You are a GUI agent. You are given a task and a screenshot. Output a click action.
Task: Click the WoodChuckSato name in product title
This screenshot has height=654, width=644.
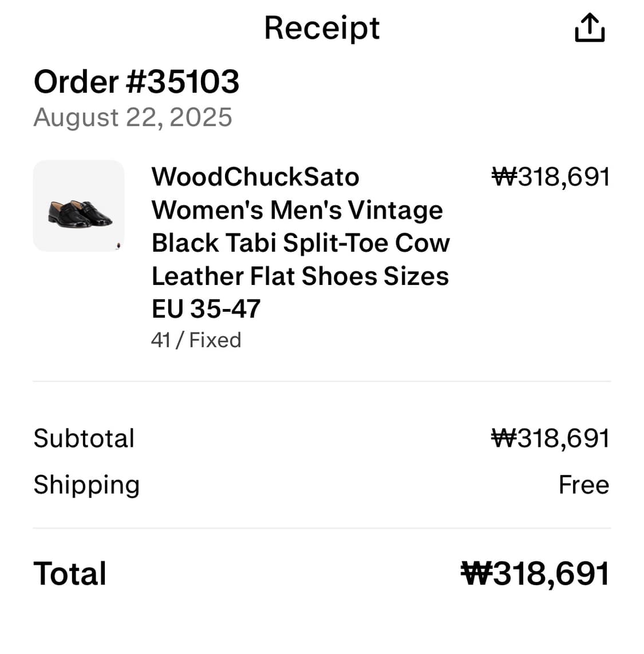tap(255, 177)
